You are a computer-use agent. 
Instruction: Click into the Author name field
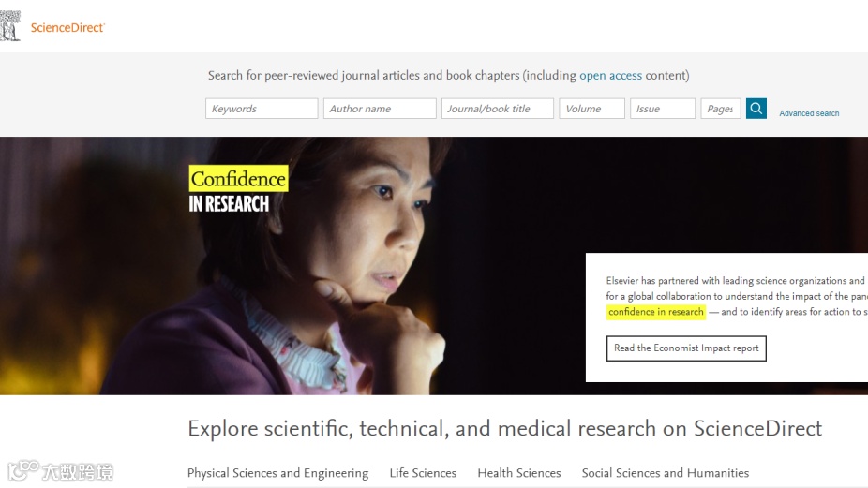[380, 109]
